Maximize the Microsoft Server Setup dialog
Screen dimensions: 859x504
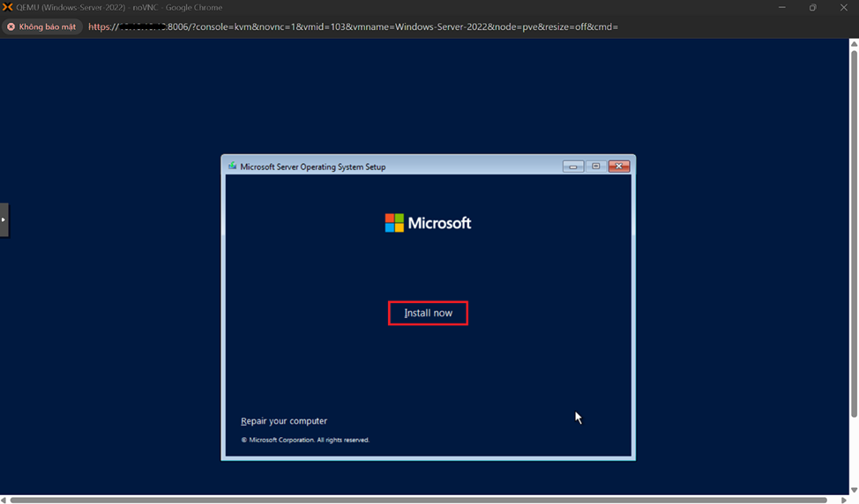(595, 166)
